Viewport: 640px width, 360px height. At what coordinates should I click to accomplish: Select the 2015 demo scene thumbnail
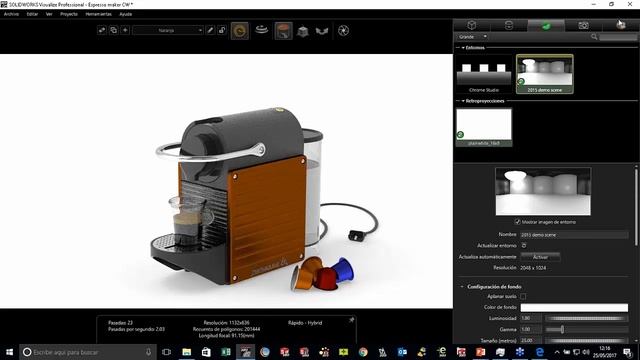pos(544,74)
